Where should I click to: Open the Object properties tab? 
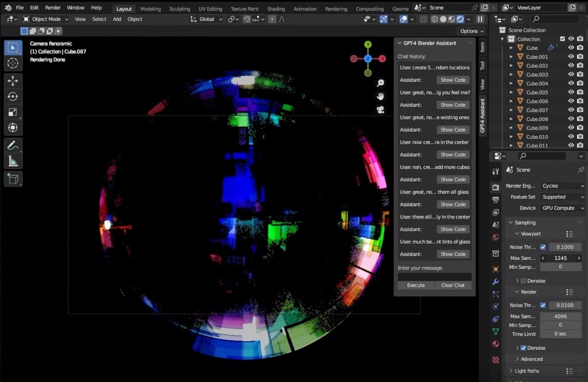495,269
